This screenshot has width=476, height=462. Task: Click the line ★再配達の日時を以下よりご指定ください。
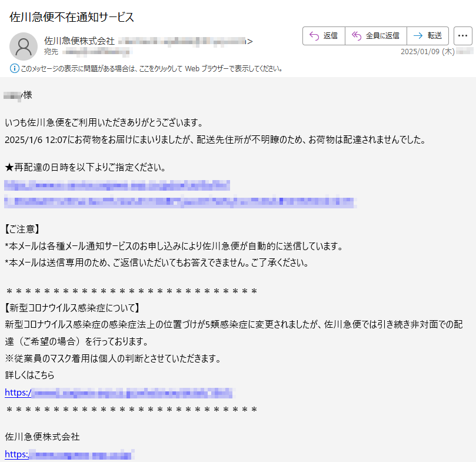[x=85, y=167]
